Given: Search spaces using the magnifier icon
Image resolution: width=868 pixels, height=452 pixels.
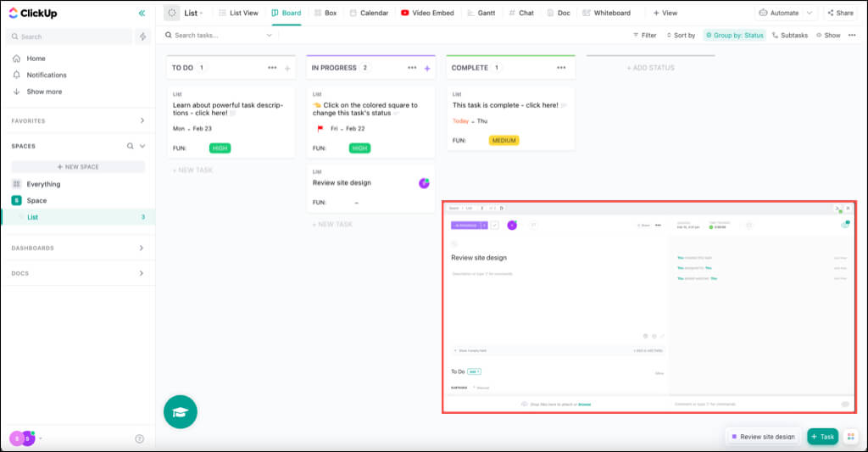Looking at the screenshot, I should [131, 146].
